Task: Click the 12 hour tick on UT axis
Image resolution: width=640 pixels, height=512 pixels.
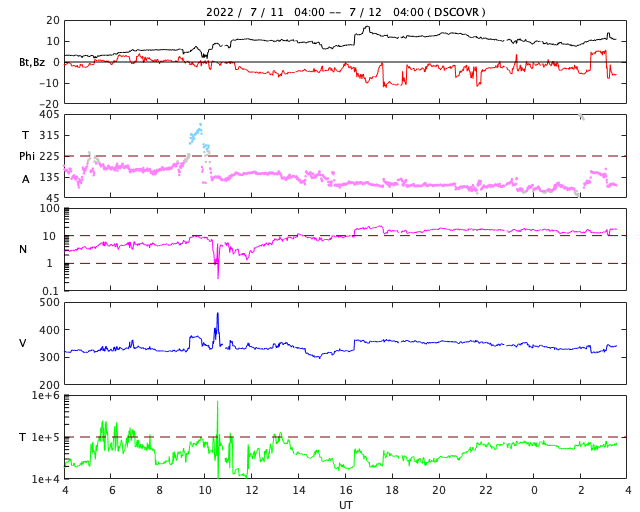Action: 251,490
